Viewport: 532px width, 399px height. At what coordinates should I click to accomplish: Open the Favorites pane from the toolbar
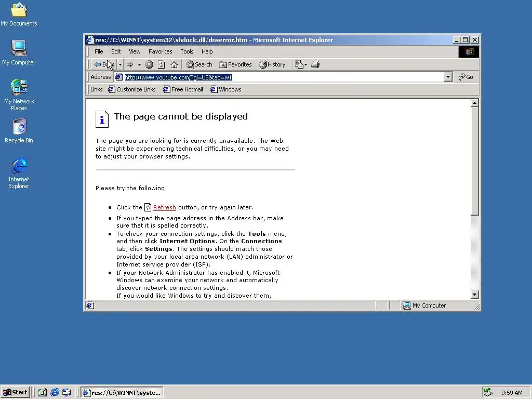click(235, 64)
